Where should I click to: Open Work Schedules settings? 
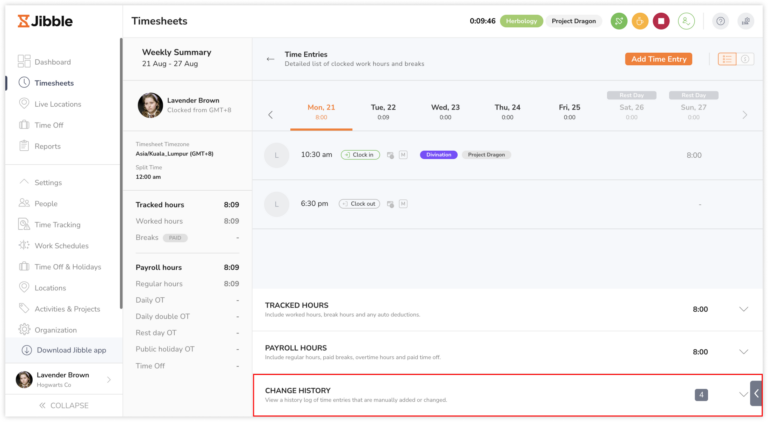coord(61,245)
